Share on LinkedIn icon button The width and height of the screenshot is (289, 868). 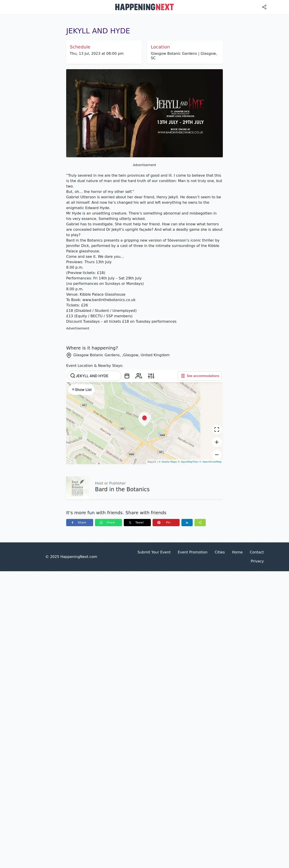point(187,523)
